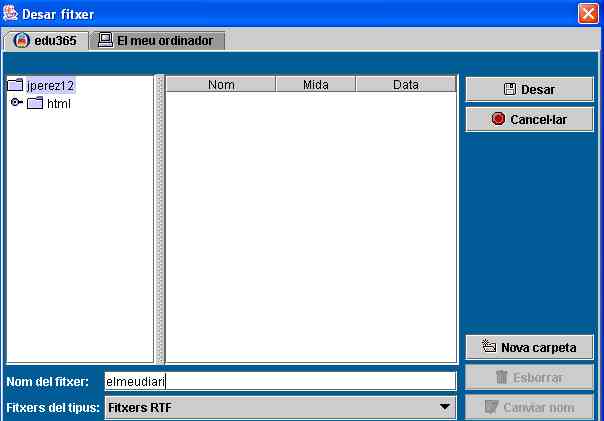604x421 pixels.
Task: Click the Esborrar button
Action: 529,377
